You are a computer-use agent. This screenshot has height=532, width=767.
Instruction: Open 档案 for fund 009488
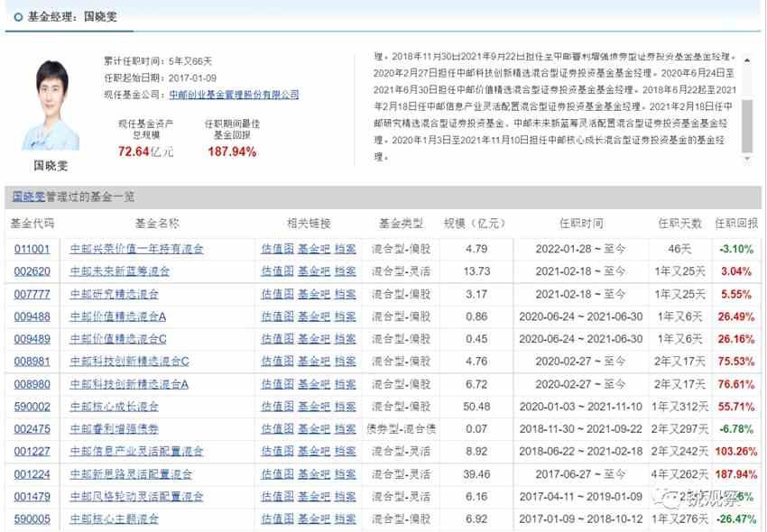pyautogui.click(x=346, y=316)
